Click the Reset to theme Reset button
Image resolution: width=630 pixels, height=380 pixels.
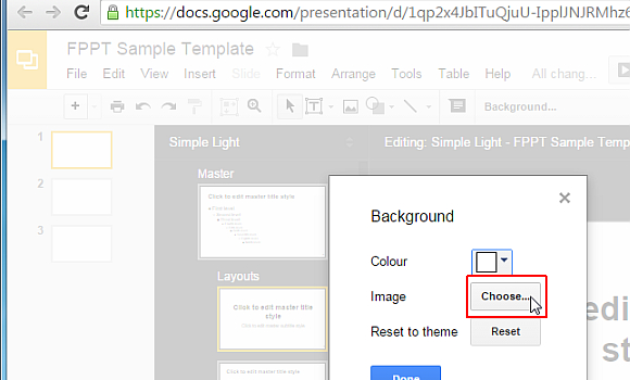click(x=505, y=332)
